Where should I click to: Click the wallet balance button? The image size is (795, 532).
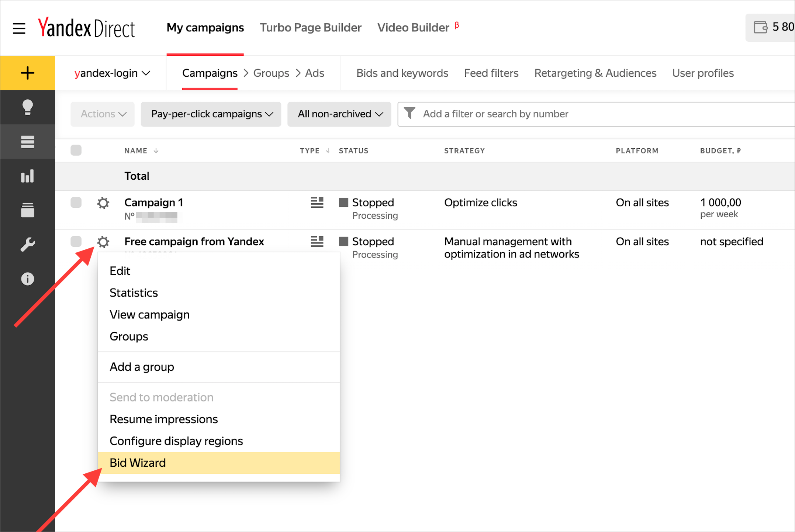coord(770,28)
